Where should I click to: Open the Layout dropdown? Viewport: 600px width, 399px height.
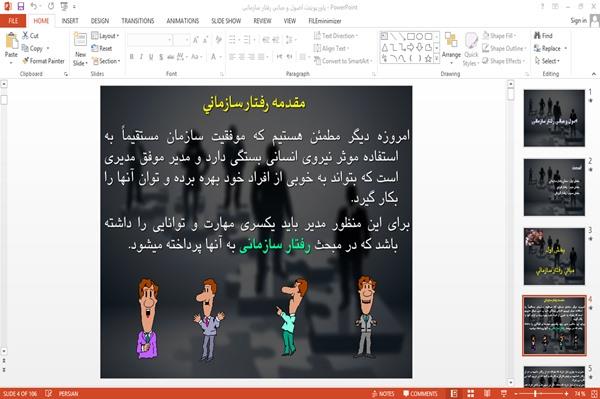pos(105,36)
